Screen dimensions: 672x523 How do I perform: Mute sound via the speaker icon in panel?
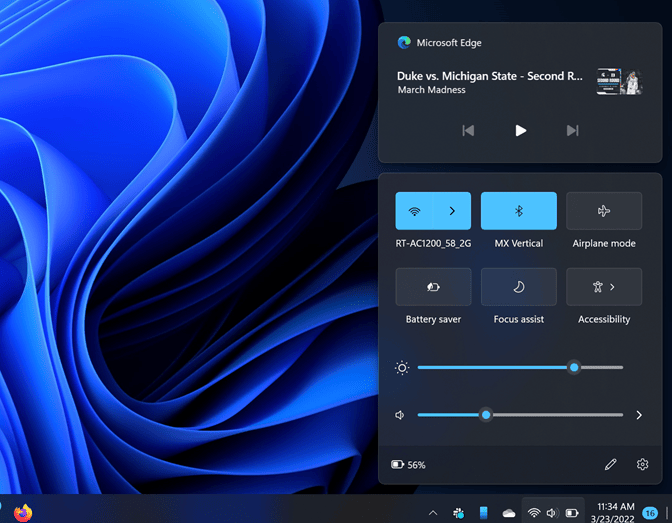(399, 415)
